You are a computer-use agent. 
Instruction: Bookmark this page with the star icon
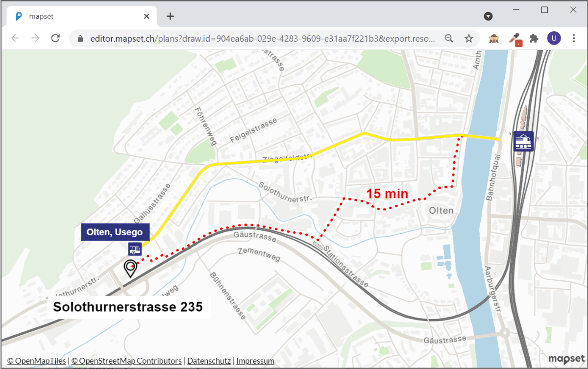[x=469, y=38]
